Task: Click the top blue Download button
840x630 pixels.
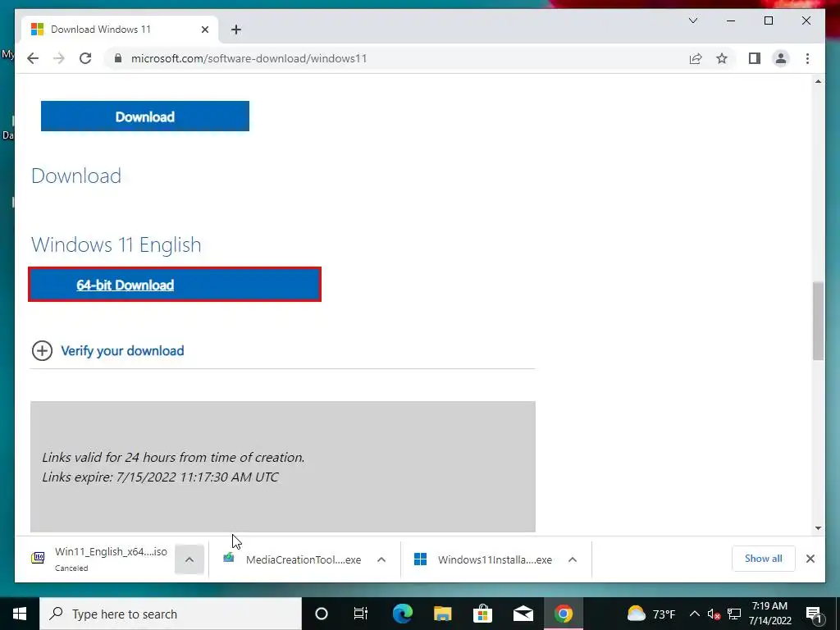Action: click(144, 116)
